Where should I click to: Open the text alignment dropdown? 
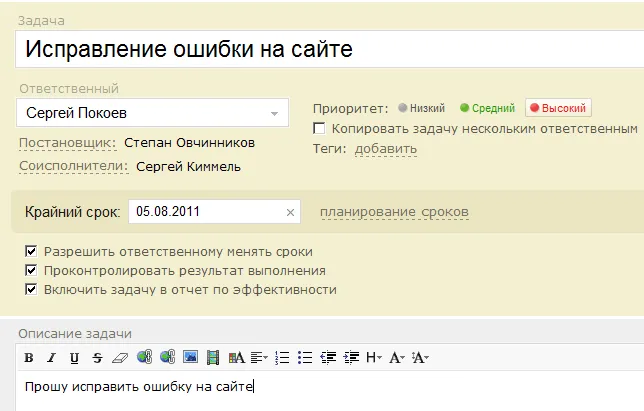[x=260, y=357]
